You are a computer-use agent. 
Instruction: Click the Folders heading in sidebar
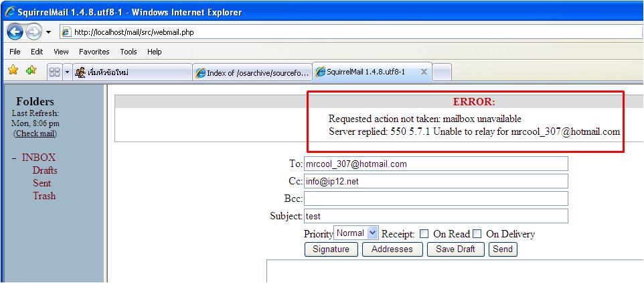click(x=35, y=102)
